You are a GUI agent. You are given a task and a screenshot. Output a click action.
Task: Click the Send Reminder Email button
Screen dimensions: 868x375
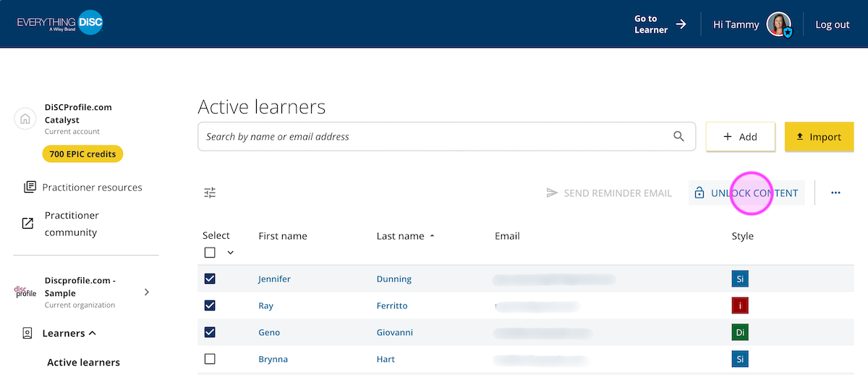[x=609, y=193]
